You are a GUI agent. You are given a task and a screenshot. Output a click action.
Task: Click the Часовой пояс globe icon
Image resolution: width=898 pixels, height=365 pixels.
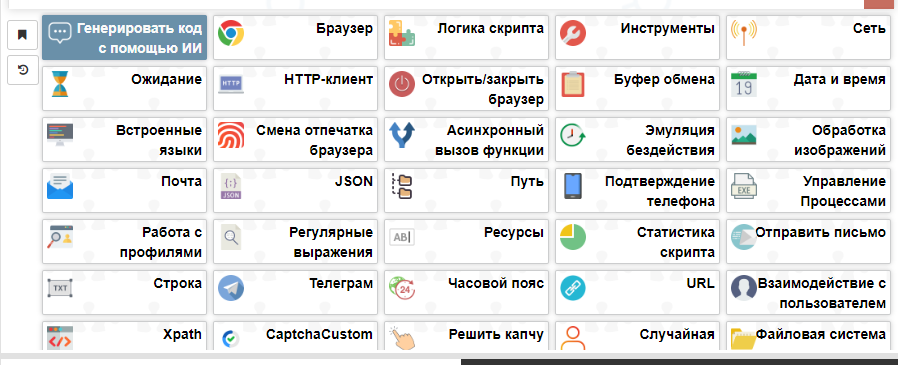pos(402,288)
